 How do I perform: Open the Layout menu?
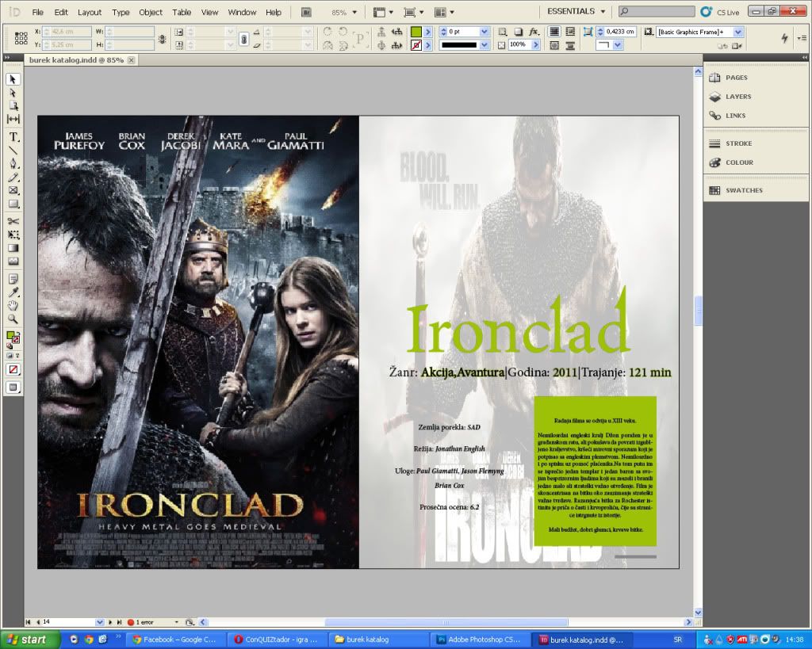(x=90, y=13)
